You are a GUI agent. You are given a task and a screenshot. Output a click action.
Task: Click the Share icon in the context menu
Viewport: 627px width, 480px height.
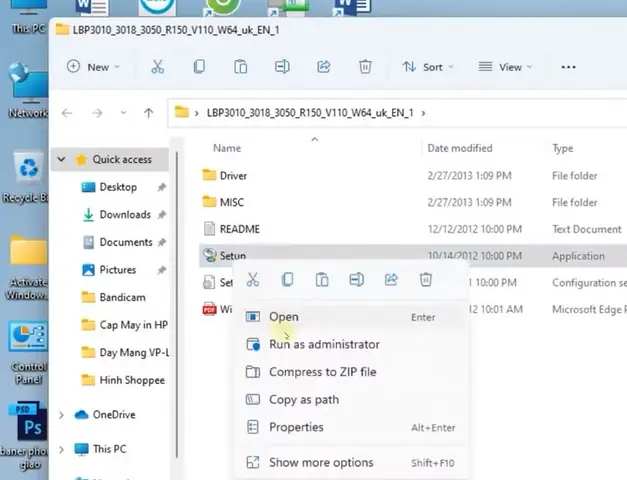391,279
